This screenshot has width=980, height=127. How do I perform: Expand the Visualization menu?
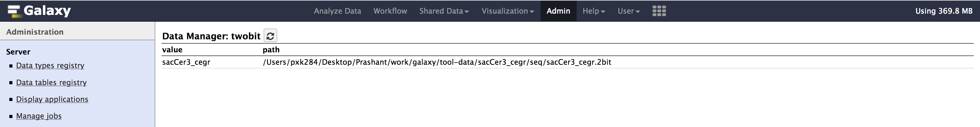[x=507, y=11]
